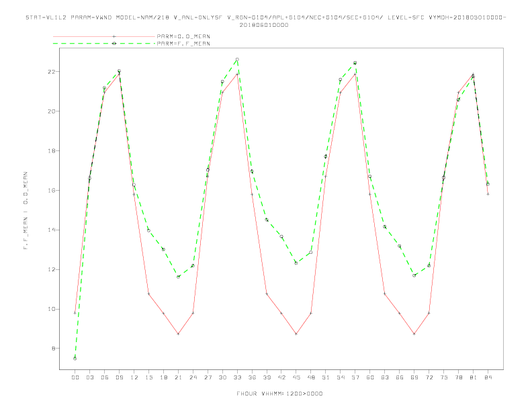This screenshot has height=411, width=532.
Task: Click x-axis tick label 09
Action: (119, 377)
